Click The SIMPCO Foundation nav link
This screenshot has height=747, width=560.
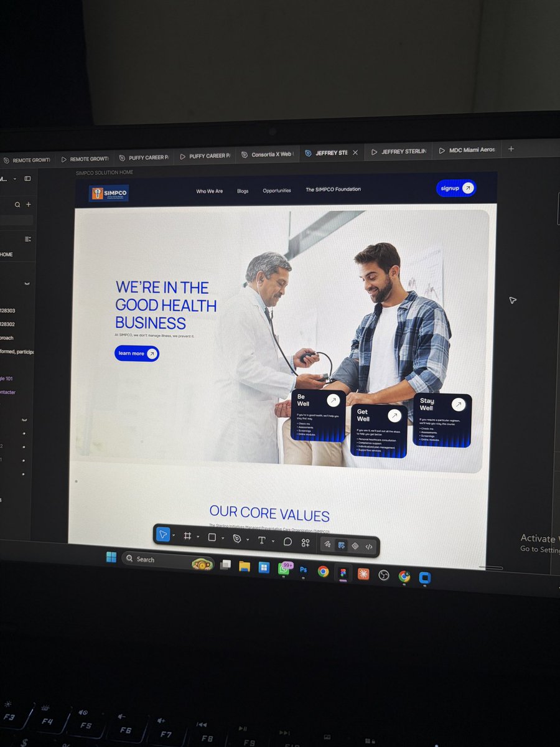(333, 189)
